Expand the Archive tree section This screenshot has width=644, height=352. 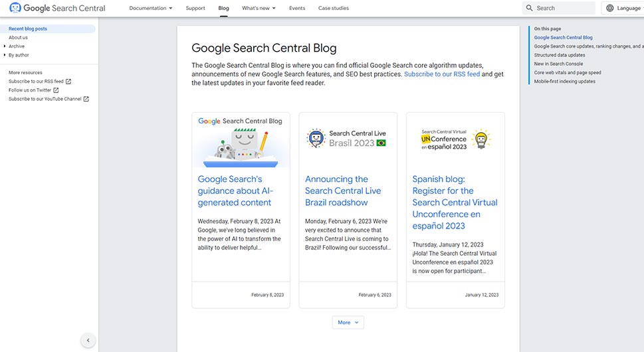[17, 46]
